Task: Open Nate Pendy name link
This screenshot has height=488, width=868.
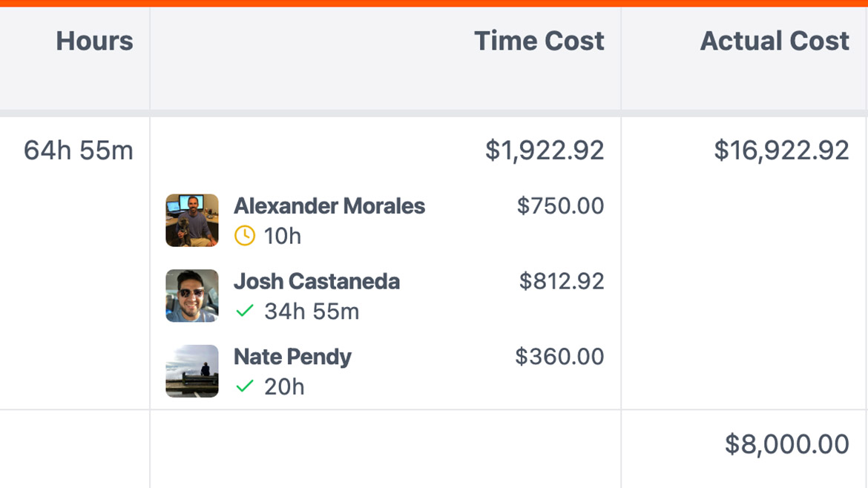Action: tap(292, 357)
